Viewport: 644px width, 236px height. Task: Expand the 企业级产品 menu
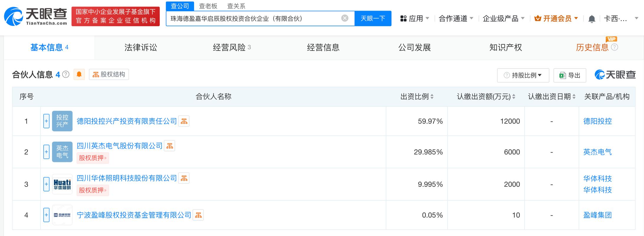click(503, 19)
